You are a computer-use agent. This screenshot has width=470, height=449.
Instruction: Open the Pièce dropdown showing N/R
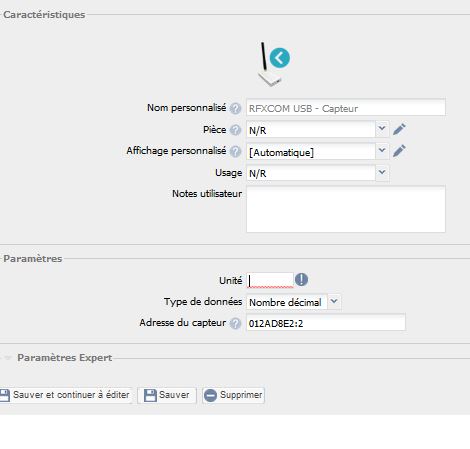[x=317, y=130]
